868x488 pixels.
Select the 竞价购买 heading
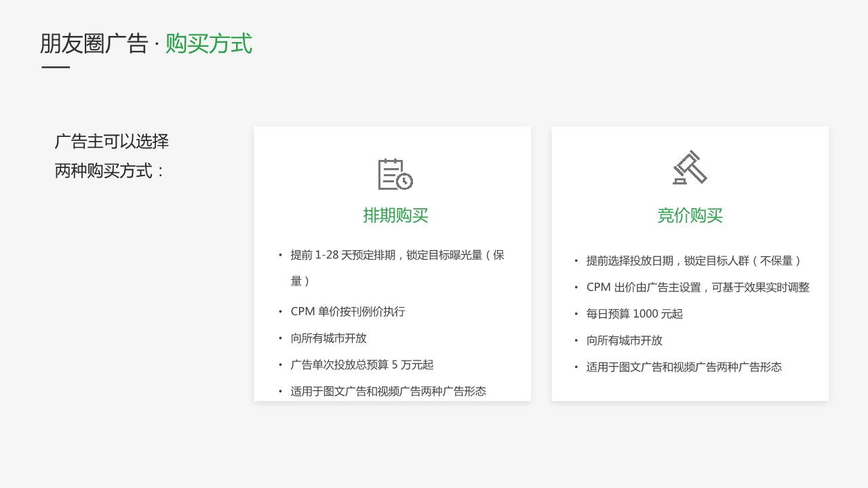tap(690, 216)
